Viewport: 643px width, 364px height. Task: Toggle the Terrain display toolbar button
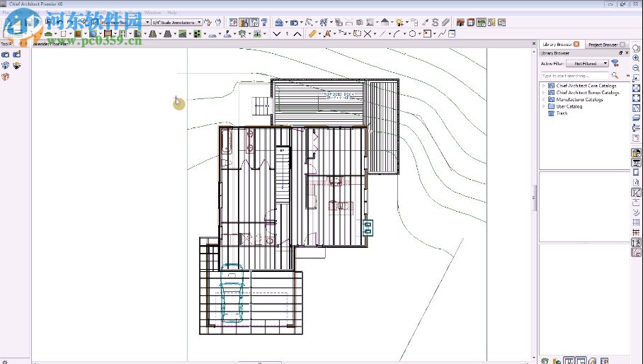481,22
